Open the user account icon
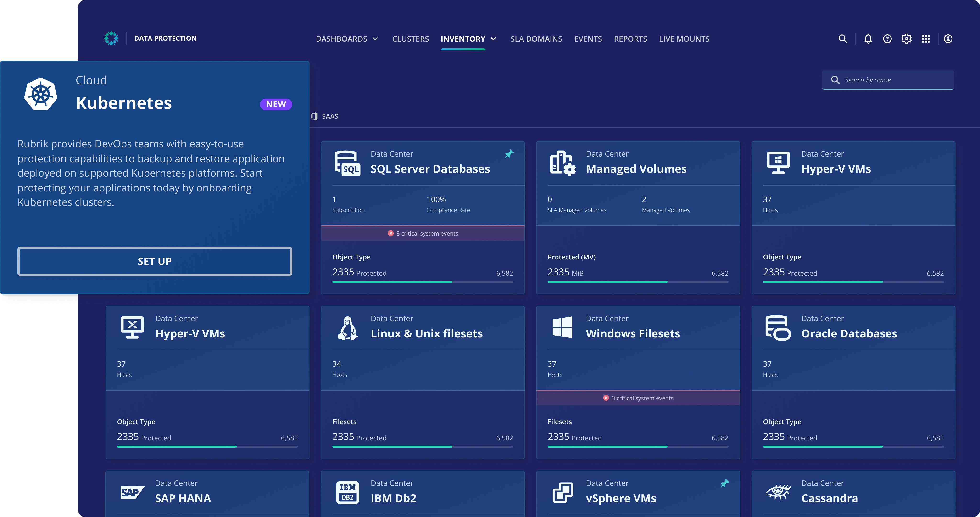The image size is (980, 517). coord(948,39)
